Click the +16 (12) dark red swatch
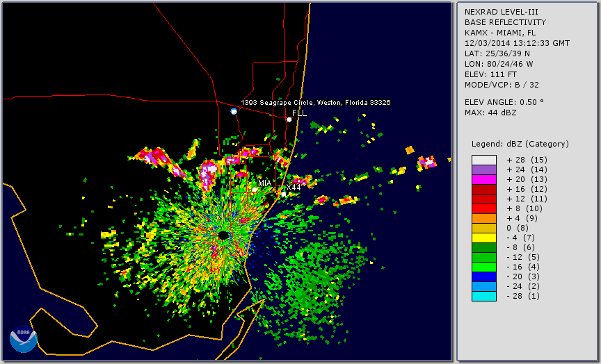The height and width of the screenshot is (364, 601). pyautogui.click(x=484, y=190)
